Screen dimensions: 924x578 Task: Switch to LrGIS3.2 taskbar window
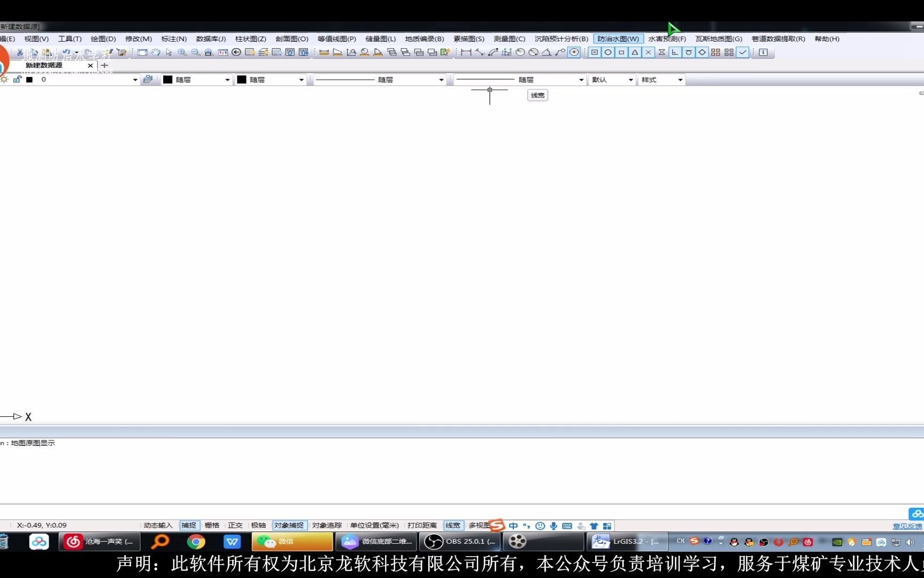tap(627, 542)
